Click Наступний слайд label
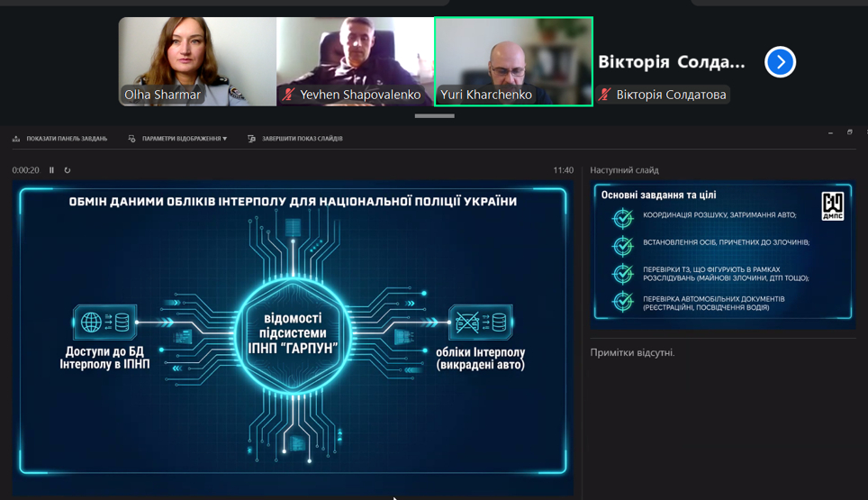This screenshot has width=868, height=500. pyautogui.click(x=624, y=170)
